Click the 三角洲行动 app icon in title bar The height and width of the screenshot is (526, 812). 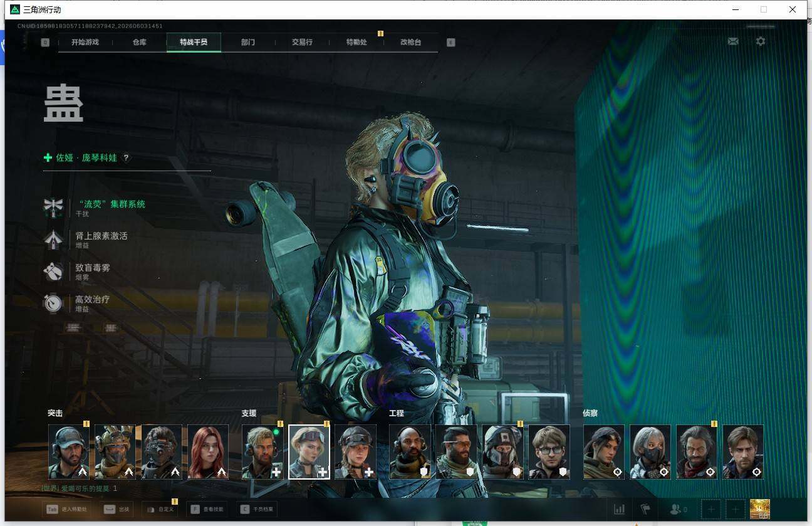click(x=15, y=9)
